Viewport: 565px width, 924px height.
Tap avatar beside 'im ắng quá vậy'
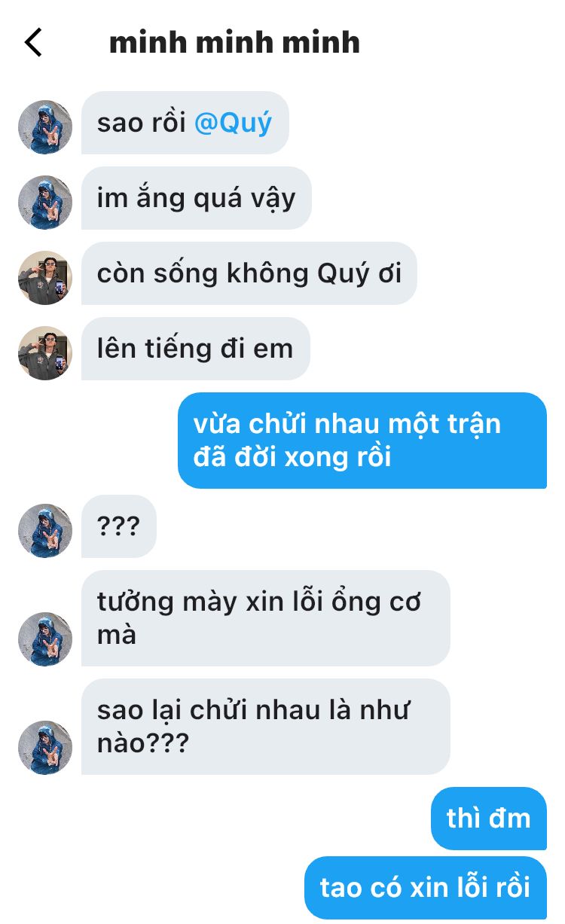(45, 203)
